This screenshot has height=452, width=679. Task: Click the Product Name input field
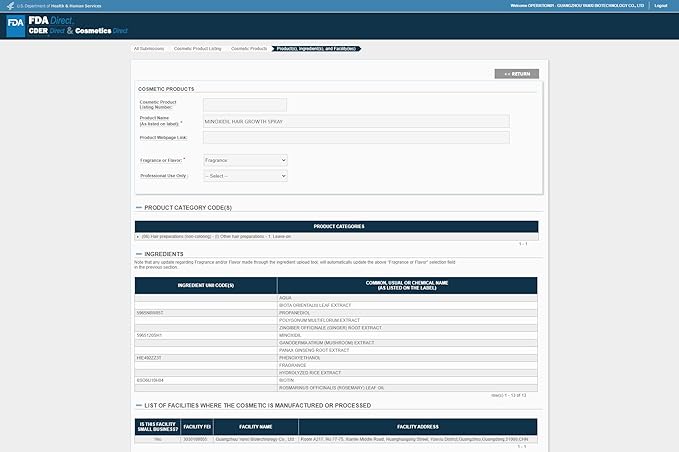pyautogui.click(x=355, y=121)
